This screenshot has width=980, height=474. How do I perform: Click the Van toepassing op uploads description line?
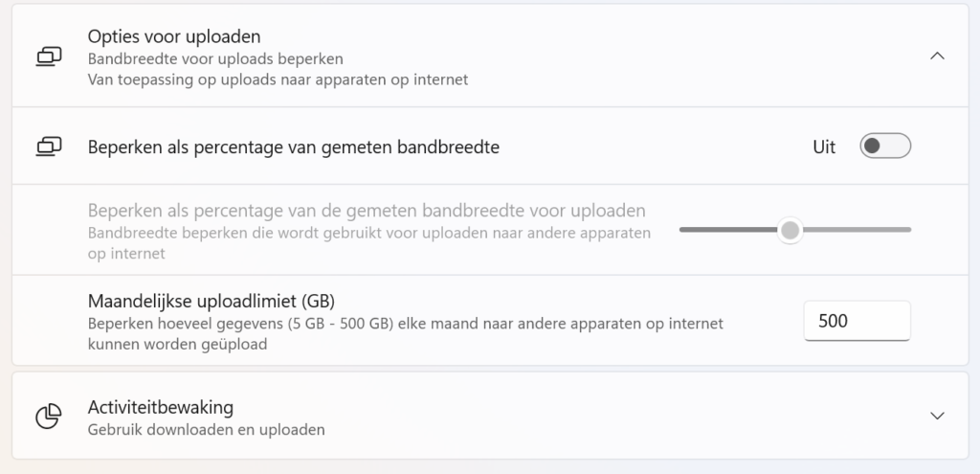pos(278,79)
